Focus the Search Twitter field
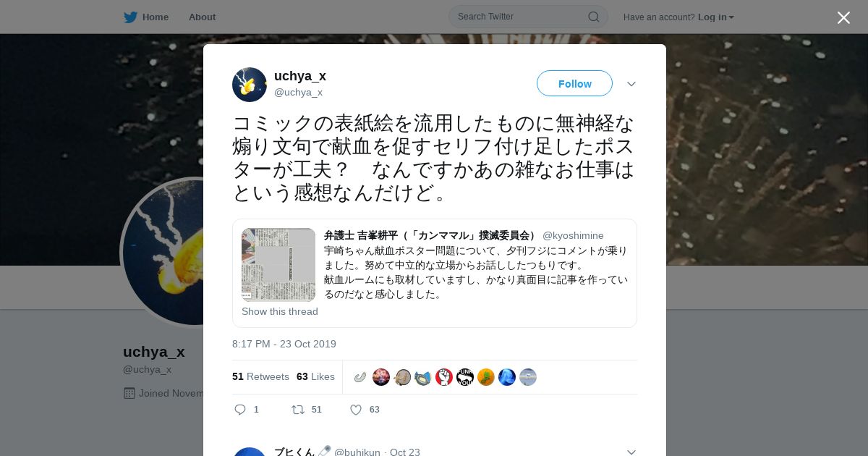Image resolution: width=868 pixels, height=456 pixels. [x=528, y=17]
